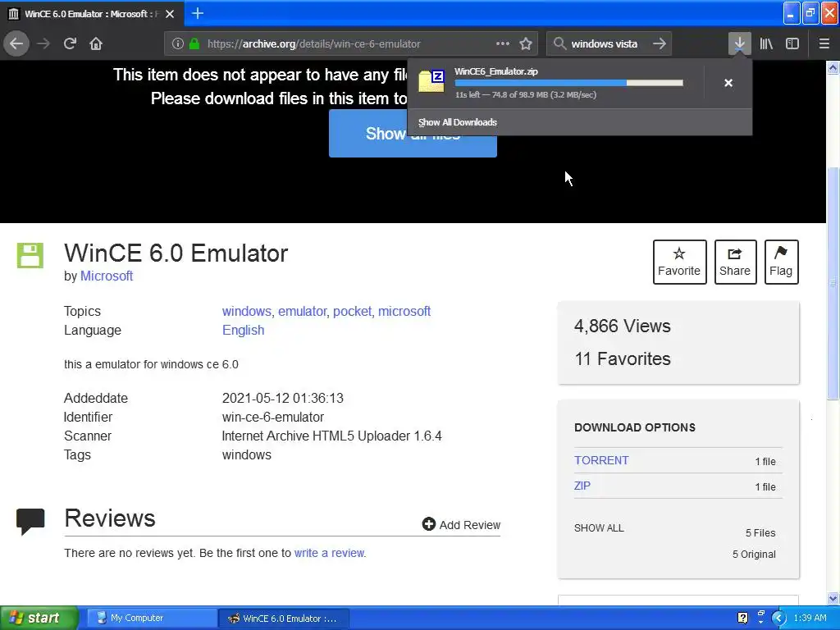
Task: Click the vertical scrollbar thumb
Action: [833, 284]
